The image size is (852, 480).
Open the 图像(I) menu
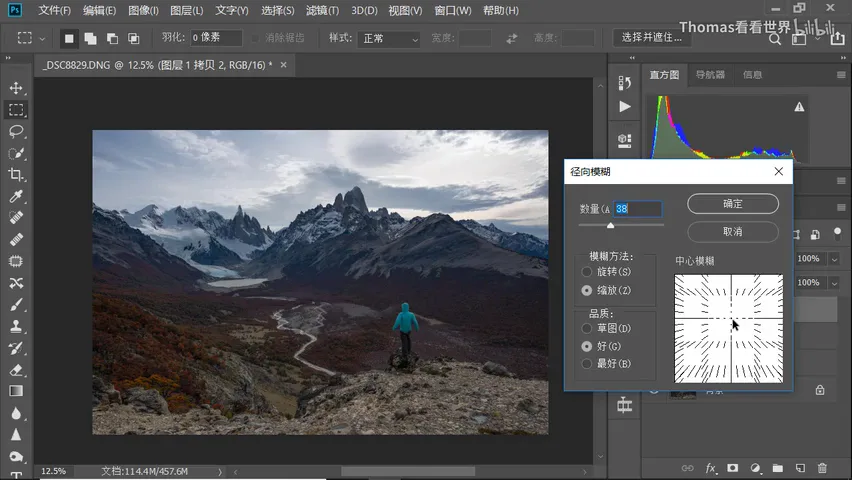click(143, 10)
